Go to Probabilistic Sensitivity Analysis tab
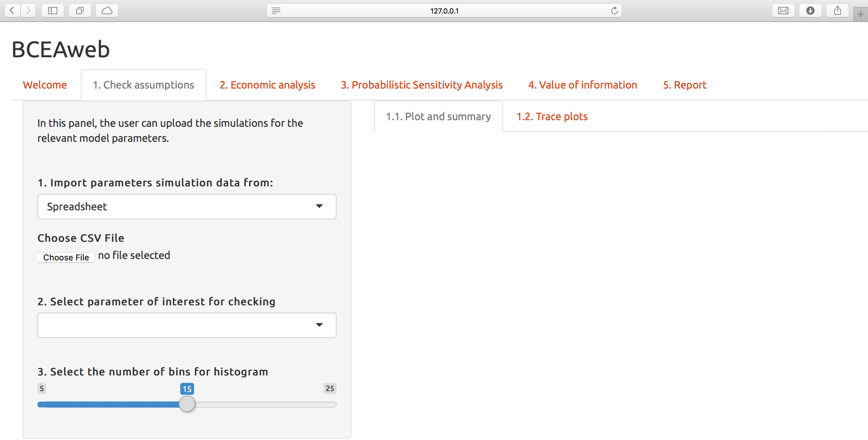The image size is (868, 440). pos(422,85)
